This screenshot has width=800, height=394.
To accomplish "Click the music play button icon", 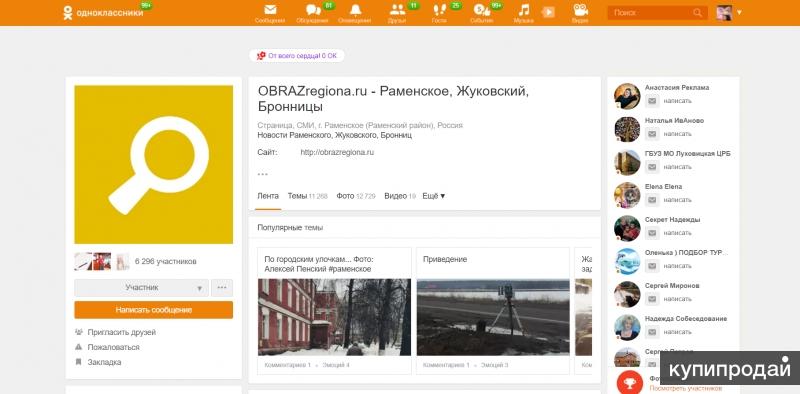I will pyautogui.click(x=548, y=12).
